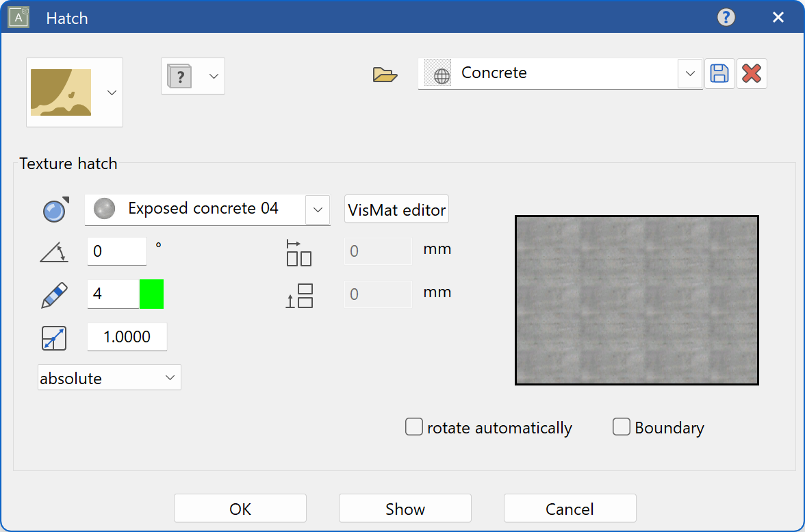Click the green pen color swatch

click(151, 294)
